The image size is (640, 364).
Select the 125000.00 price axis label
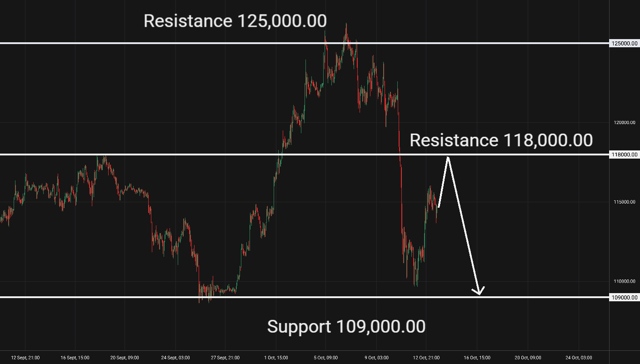pos(625,44)
